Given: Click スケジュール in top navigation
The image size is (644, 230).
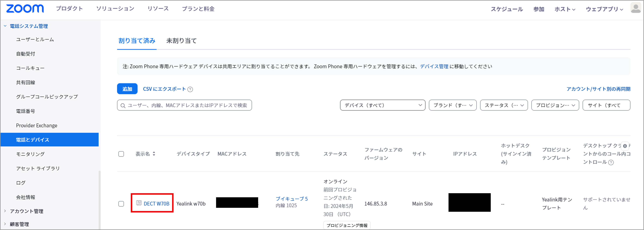Looking at the screenshot, I should (507, 9).
